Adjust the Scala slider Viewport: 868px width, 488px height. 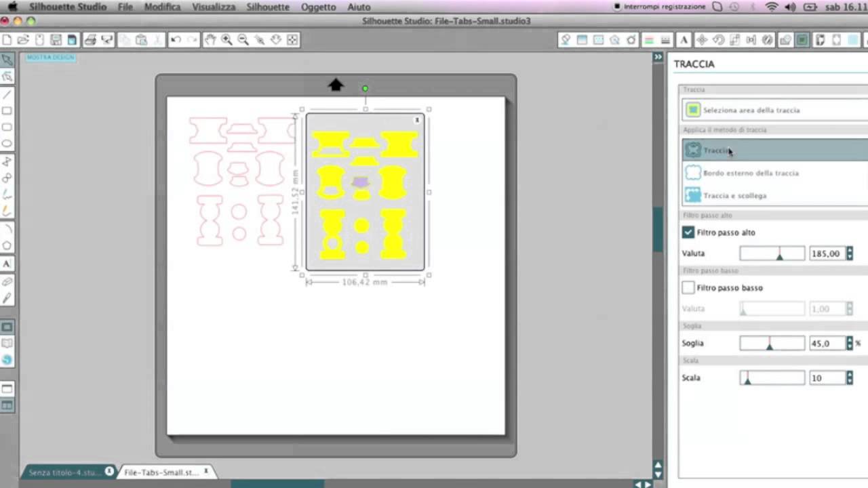coord(772,378)
